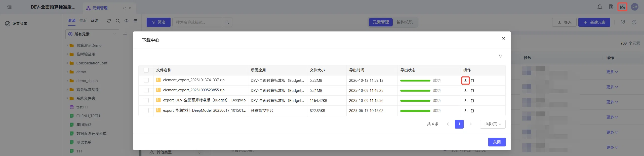Viewport: 644px width, 156px height.
Task: Select 架构总览 segment
Action: 405,22
